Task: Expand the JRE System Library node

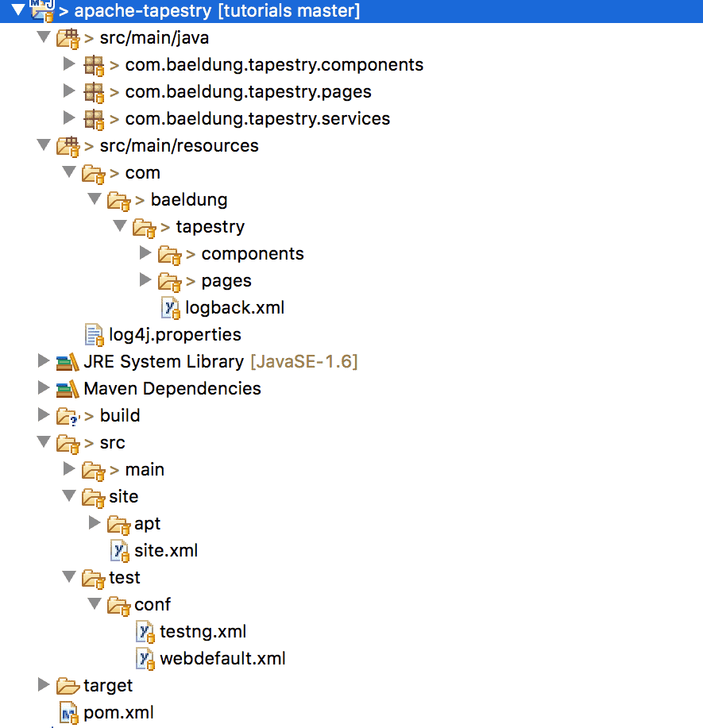Action: click(44, 360)
